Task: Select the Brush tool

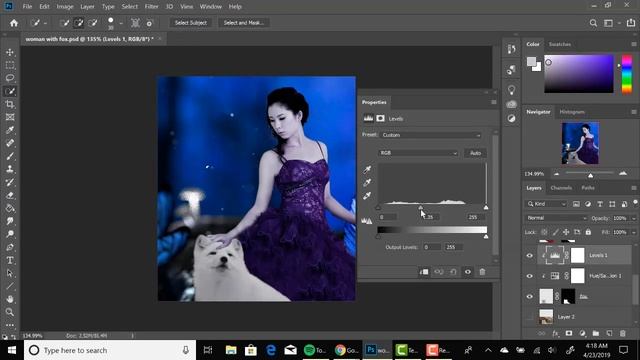Action: 10,156
